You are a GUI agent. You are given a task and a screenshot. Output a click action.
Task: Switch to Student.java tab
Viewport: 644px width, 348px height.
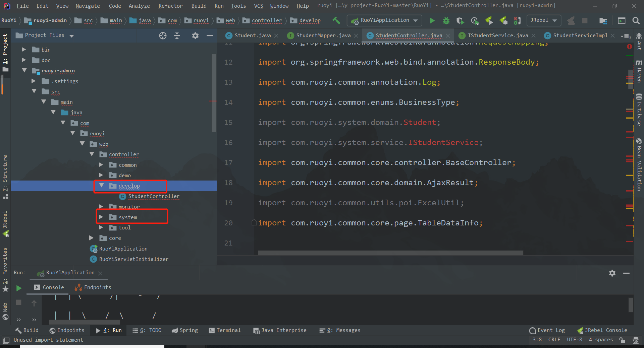pyautogui.click(x=253, y=36)
